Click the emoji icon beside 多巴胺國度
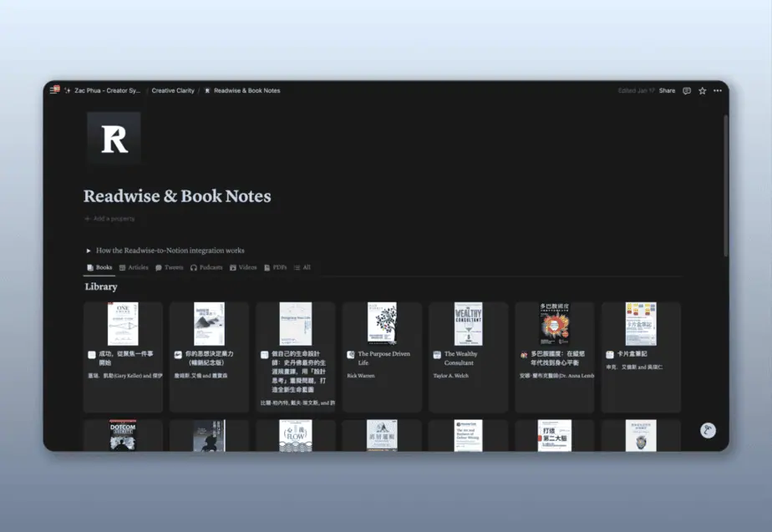Image resolution: width=772 pixels, height=532 pixels. [x=523, y=354]
